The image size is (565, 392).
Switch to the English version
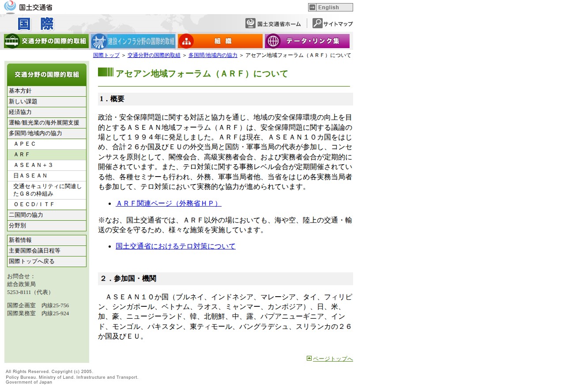331,7
